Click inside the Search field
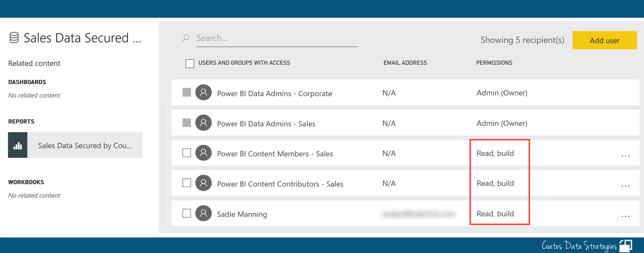The width and height of the screenshot is (644, 253). (258, 38)
